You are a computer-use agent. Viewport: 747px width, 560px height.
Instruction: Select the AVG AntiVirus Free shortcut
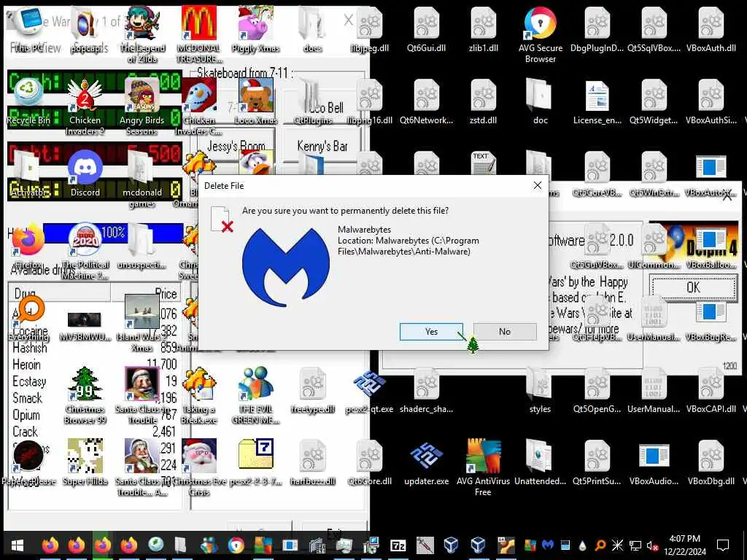tap(483, 467)
